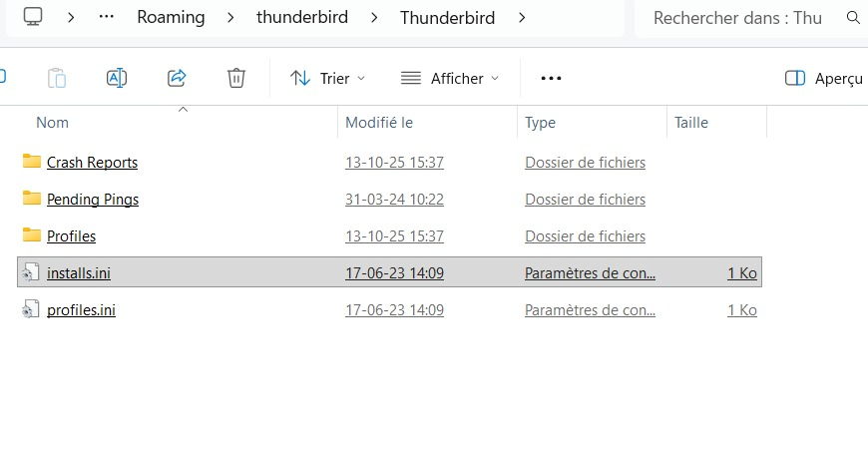This screenshot has width=868, height=456.
Task: Sort by the Nom column header
Action: click(53, 123)
